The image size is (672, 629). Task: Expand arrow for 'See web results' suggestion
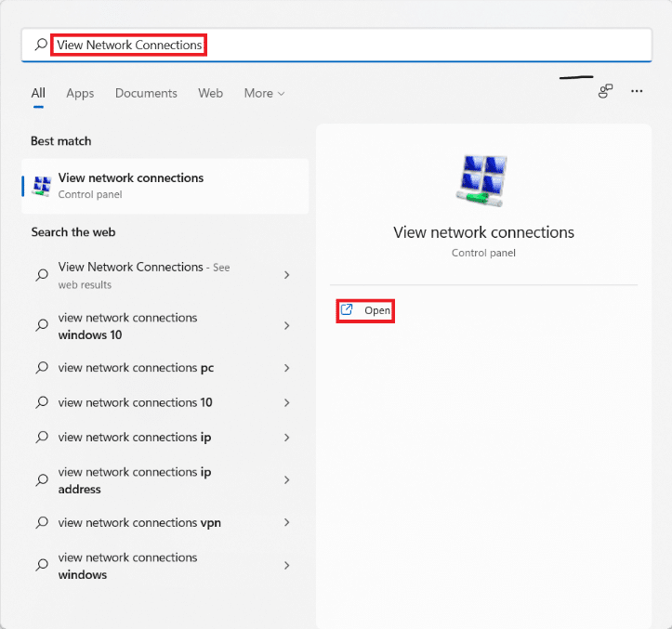click(286, 275)
